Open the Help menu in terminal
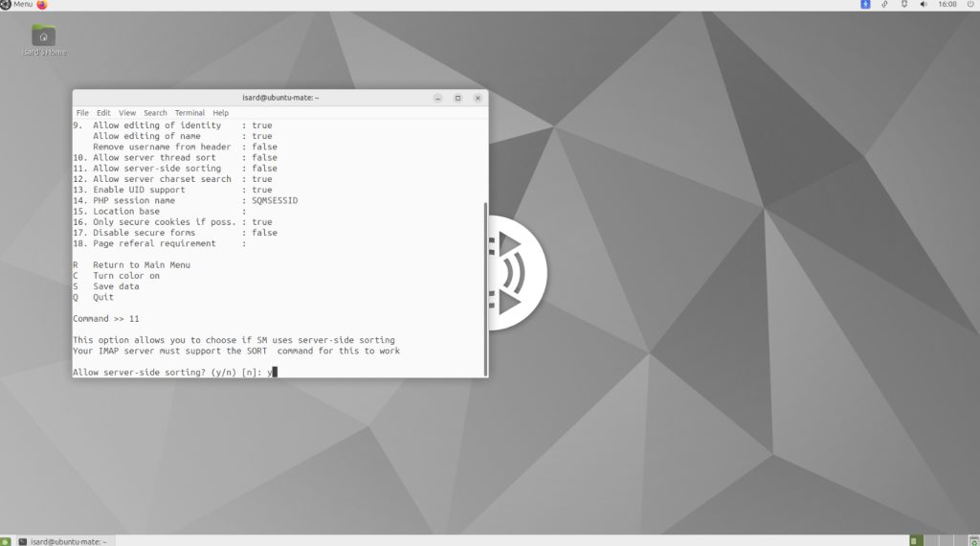The width and height of the screenshot is (980, 546). point(221,113)
